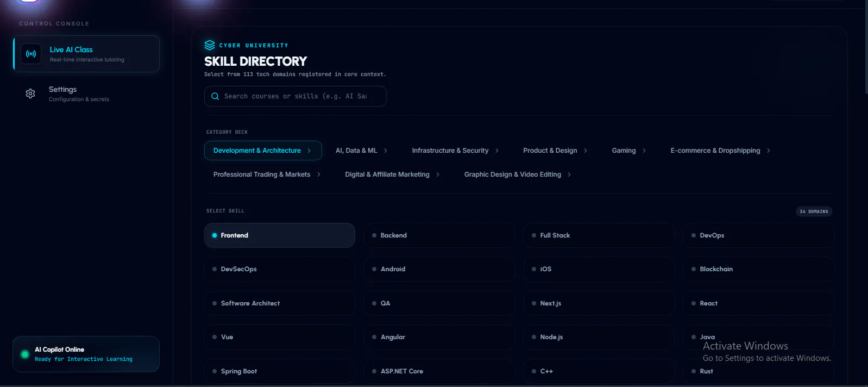The width and height of the screenshot is (868, 387).
Task: Click 'Ready for Interactive Learning' status text
Action: point(84,359)
